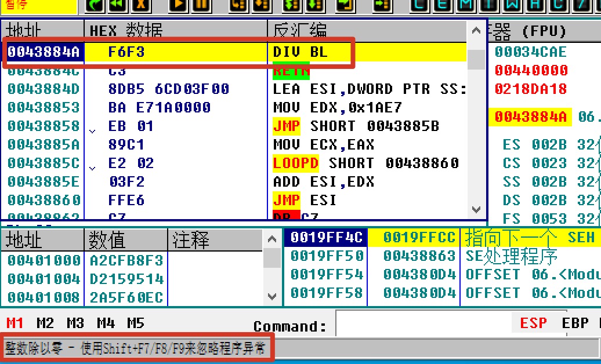
Task: Click the 数值 header in dump pane
Action: click(x=126, y=240)
